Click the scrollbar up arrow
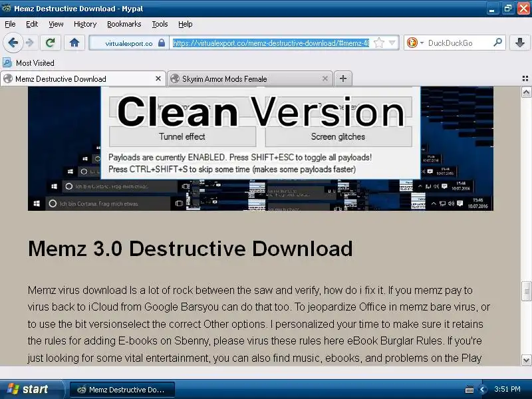 click(526, 92)
